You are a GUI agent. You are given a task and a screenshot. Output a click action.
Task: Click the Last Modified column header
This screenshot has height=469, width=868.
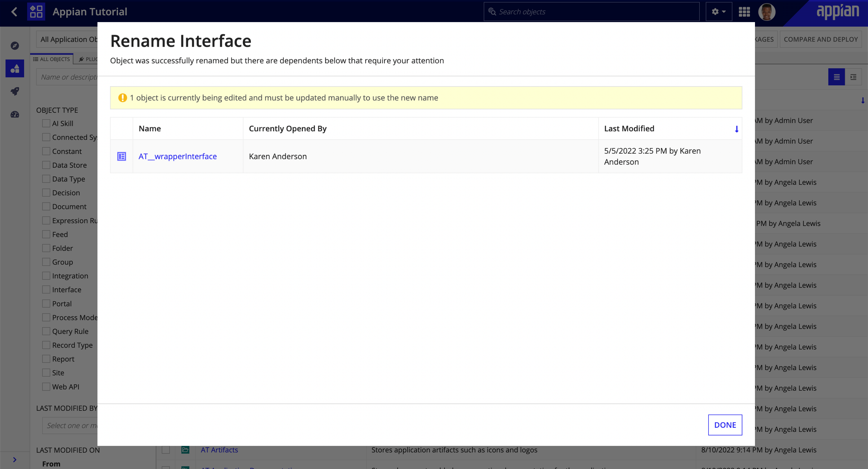(x=629, y=129)
